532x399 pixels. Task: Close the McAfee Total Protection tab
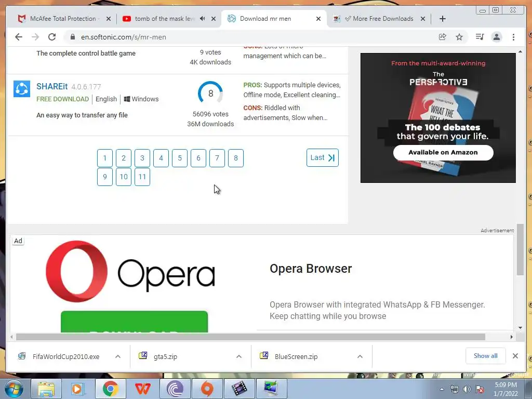[x=109, y=19]
